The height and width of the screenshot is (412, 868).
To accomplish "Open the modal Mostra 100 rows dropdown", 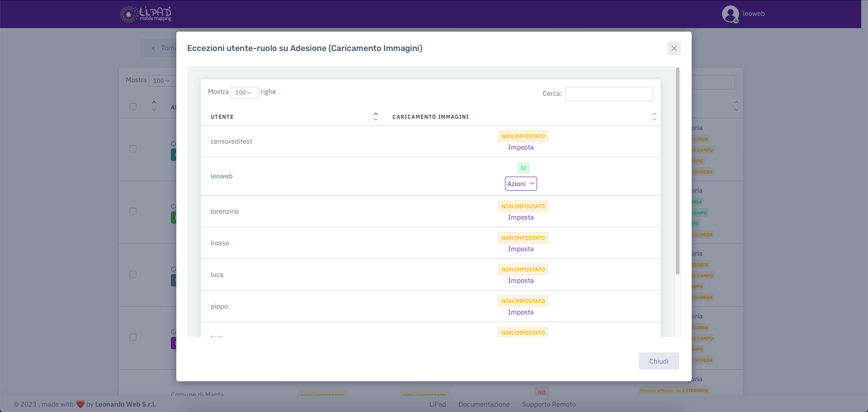I will [x=244, y=93].
